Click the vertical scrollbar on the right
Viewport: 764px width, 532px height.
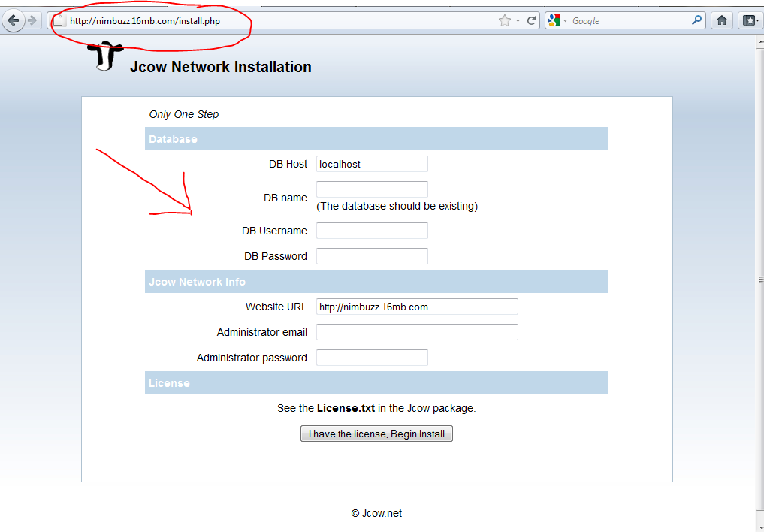pos(760,280)
